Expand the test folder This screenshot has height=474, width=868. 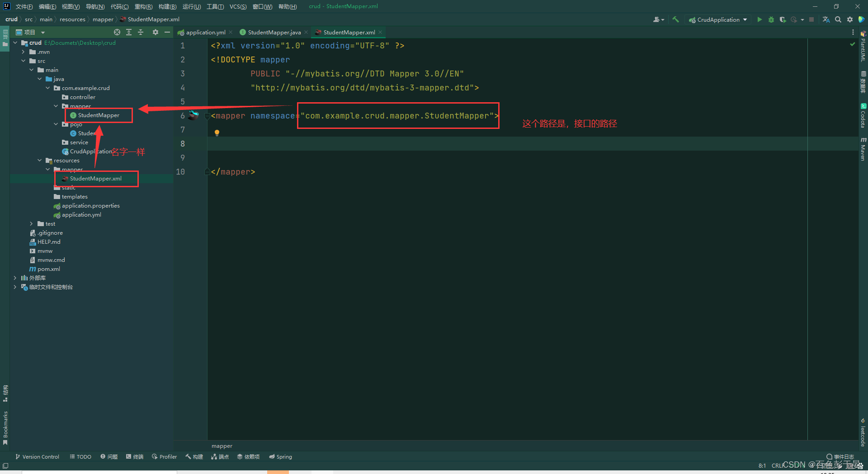point(32,223)
